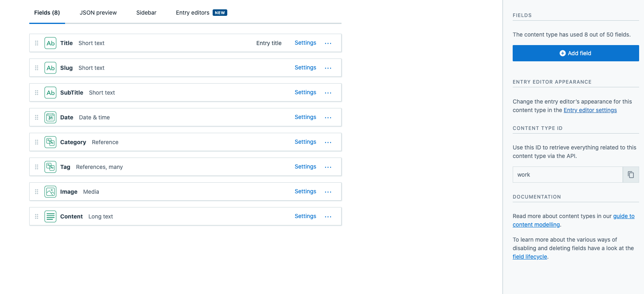Open Settings for the Title field
Image resolution: width=644 pixels, height=294 pixels.
(305, 43)
